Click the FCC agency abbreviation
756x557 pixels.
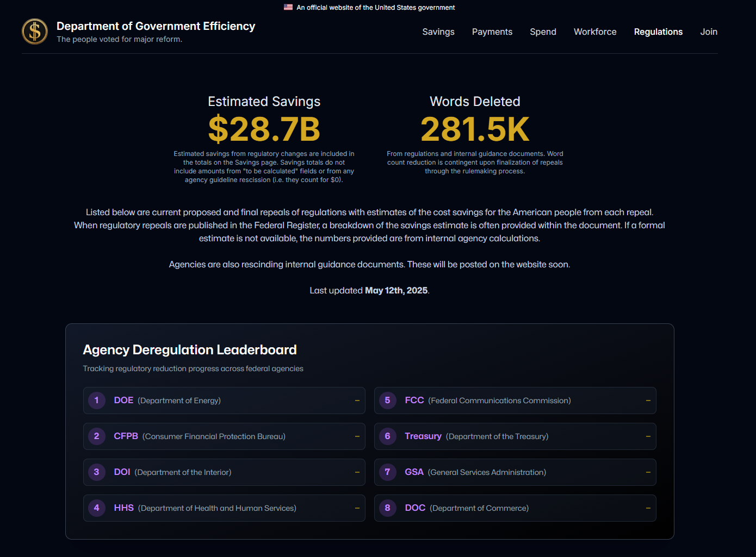point(414,400)
